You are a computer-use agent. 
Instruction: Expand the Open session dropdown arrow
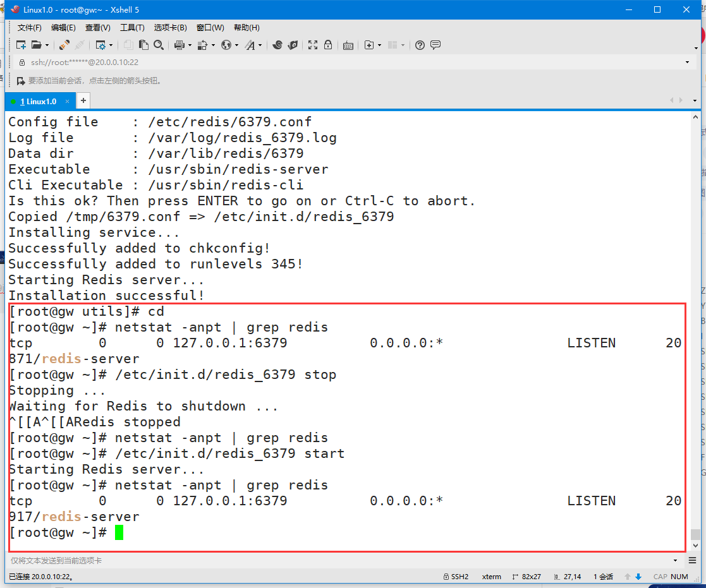tap(47, 45)
